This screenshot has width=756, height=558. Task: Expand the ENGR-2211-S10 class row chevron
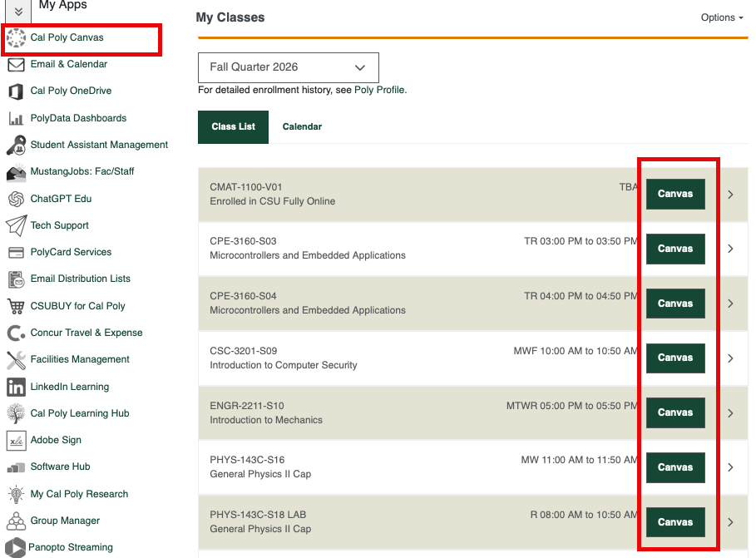(x=730, y=412)
